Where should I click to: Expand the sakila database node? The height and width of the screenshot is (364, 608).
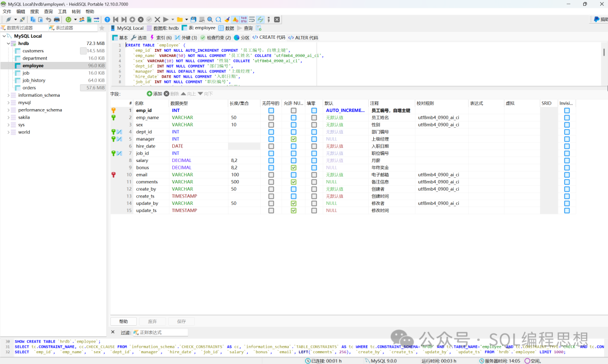pyautogui.click(x=8, y=118)
